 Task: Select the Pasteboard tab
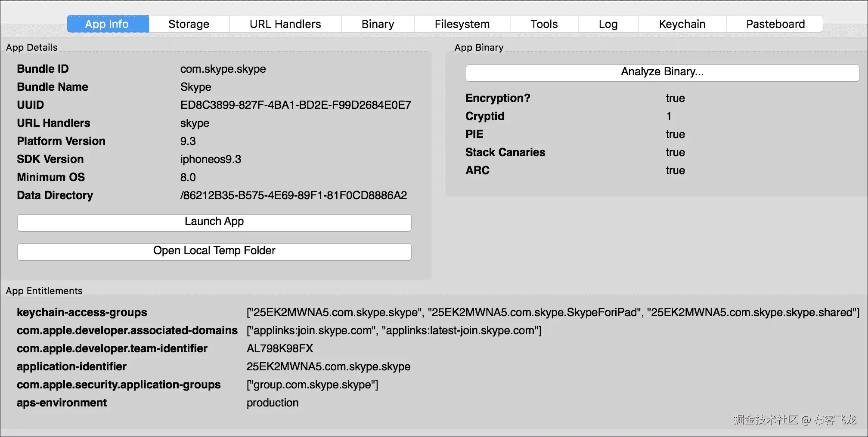click(x=775, y=24)
